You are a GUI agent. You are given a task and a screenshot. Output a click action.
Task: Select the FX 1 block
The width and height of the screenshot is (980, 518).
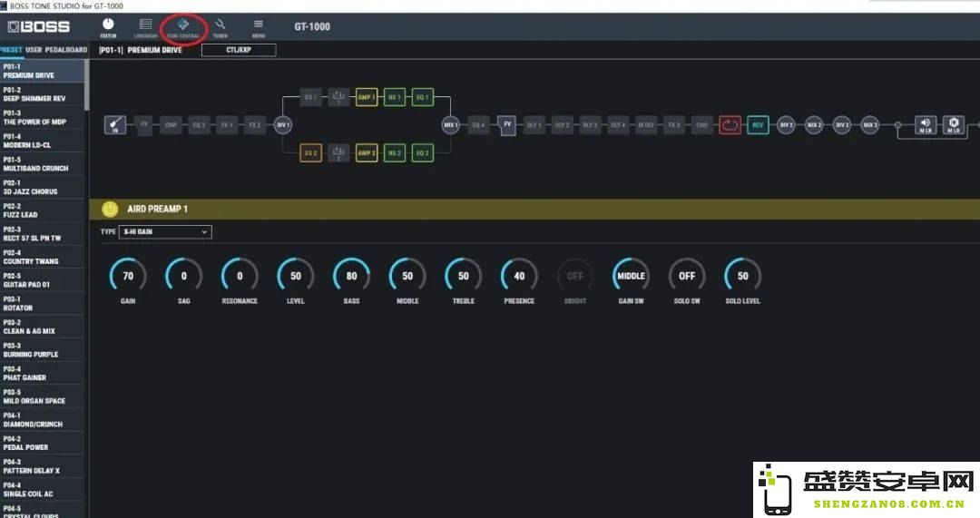[226, 125]
